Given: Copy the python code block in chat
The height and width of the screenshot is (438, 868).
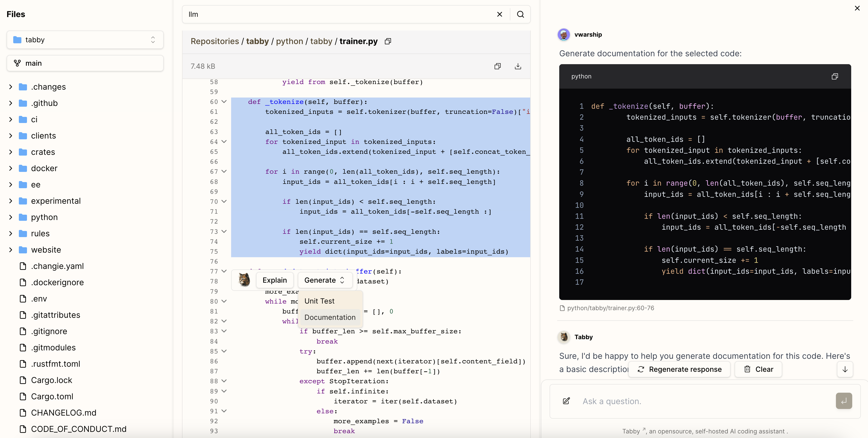Looking at the screenshot, I should coord(835,76).
